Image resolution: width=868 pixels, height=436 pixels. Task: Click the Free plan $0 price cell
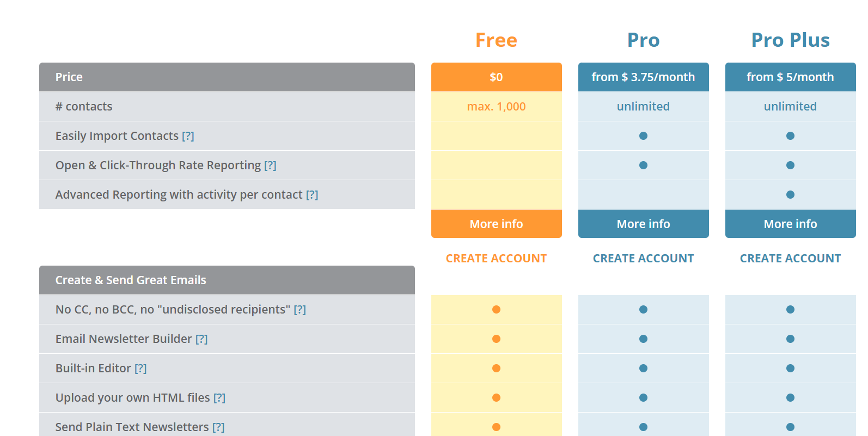click(497, 77)
